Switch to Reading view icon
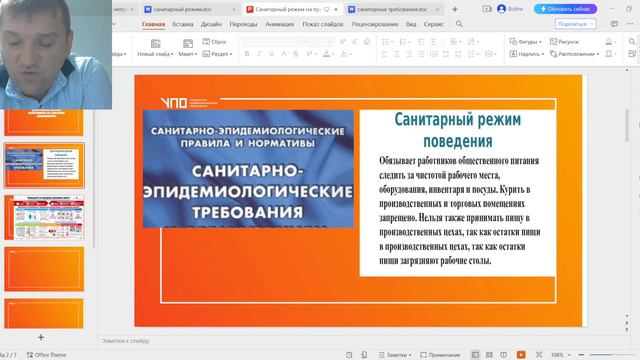Image resolution: width=640 pixels, height=360 pixels. click(504, 355)
